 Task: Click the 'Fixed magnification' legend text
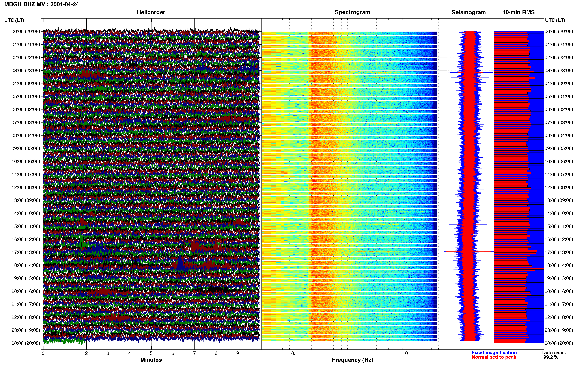point(494,352)
